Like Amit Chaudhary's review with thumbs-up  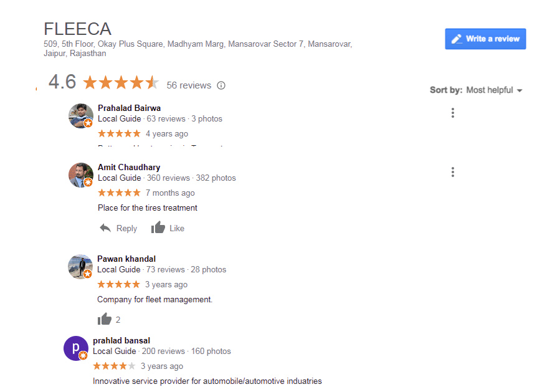tap(158, 227)
